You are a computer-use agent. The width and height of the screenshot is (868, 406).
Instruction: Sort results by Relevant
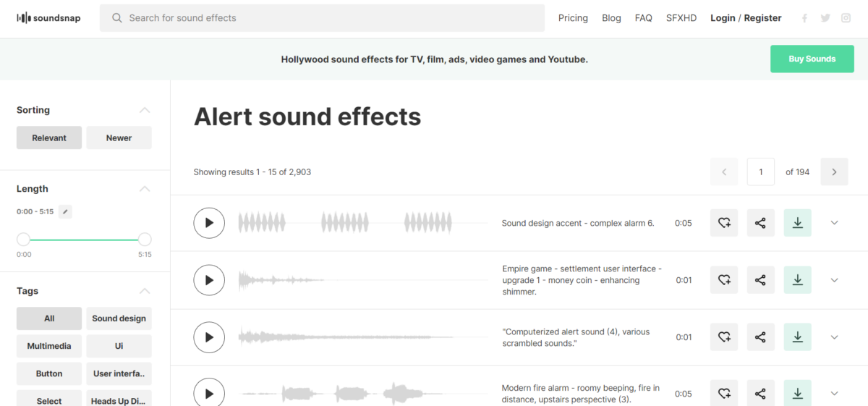point(49,138)
